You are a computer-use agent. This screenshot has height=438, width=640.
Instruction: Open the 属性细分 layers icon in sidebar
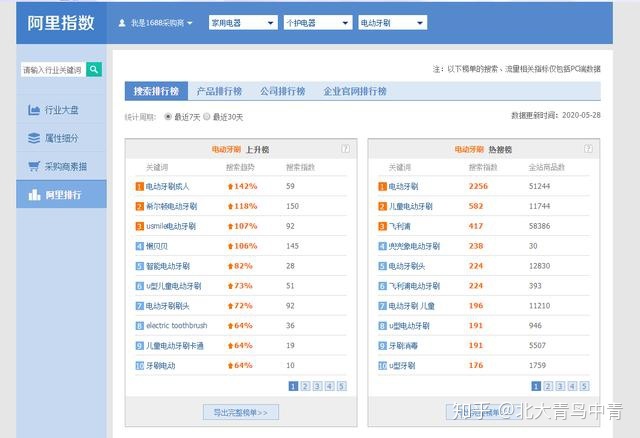pyautogui.click(x=34, y=138)
